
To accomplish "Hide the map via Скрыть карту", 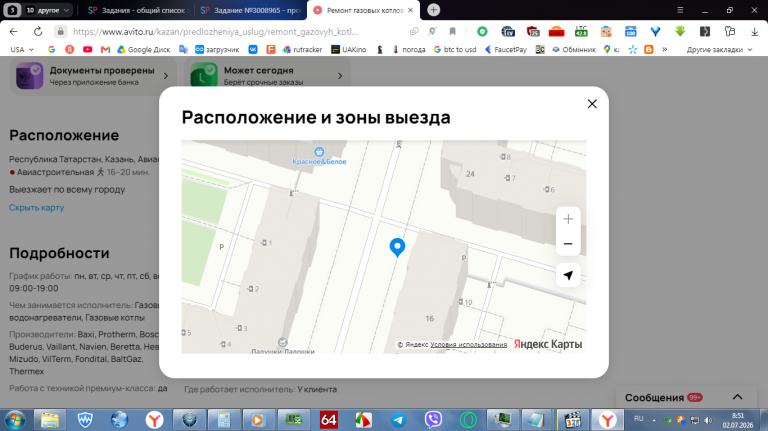I will pos(37,208).
